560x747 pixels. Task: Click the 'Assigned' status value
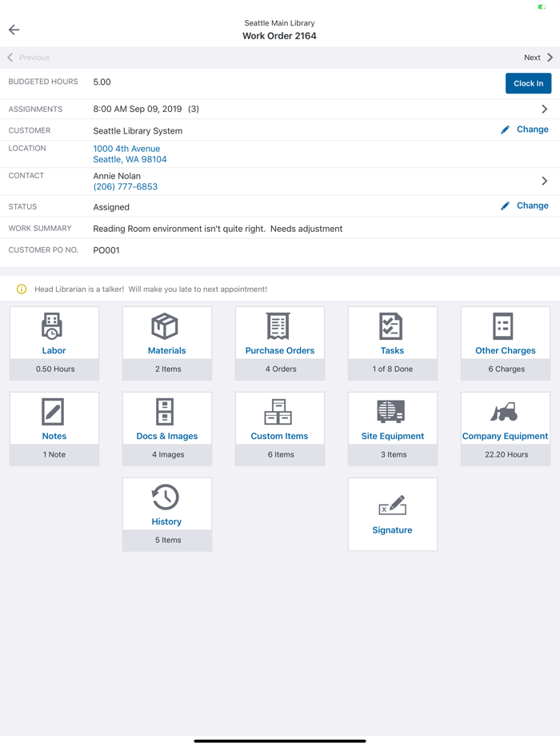tap(111, 207)
